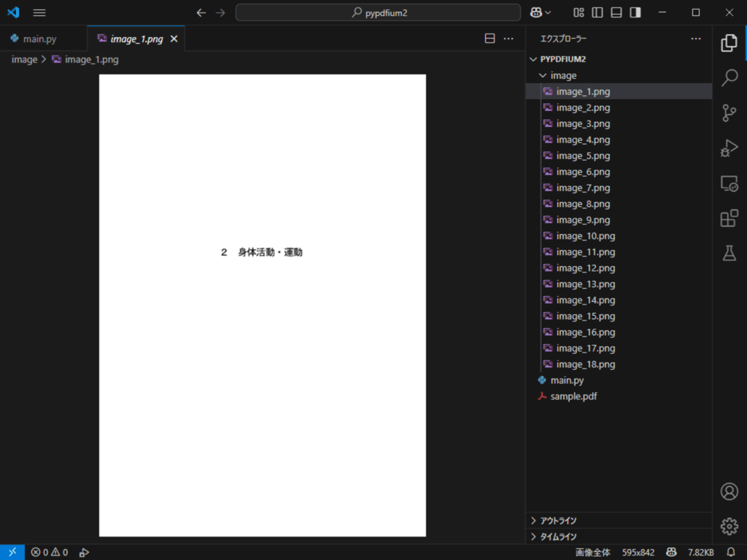Viewport: 747px width, 560px height.
Task: Open Run and Debug view
Action: tap(729, 148)
